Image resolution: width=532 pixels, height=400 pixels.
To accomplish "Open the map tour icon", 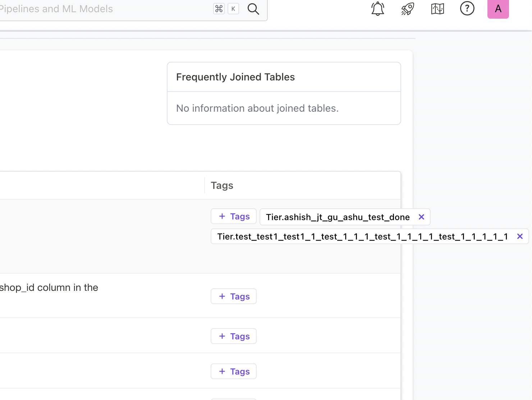I will (437, 9).
